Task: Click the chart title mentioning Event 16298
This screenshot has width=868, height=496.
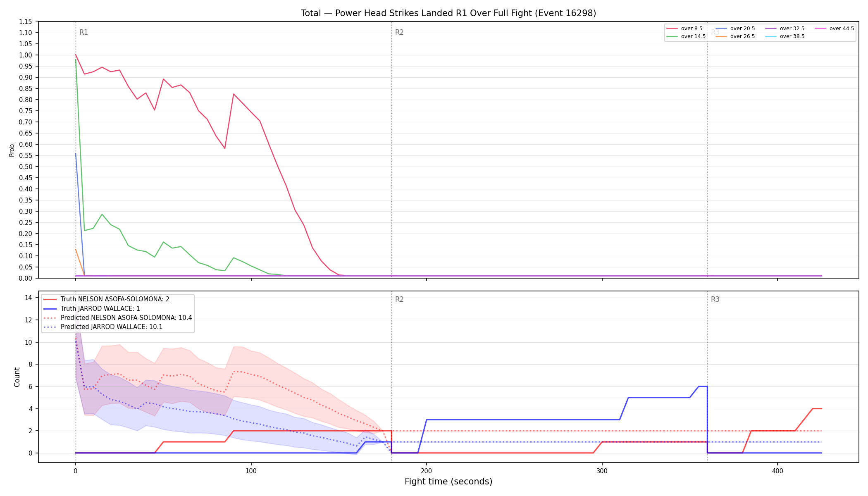Action: tap(448, 13)
